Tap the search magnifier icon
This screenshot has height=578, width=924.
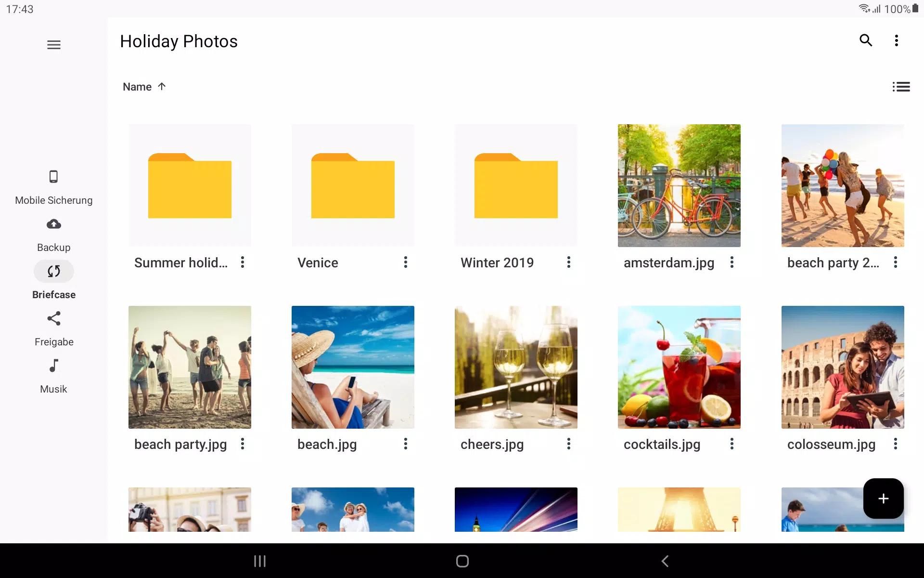(x=866, y=40)
